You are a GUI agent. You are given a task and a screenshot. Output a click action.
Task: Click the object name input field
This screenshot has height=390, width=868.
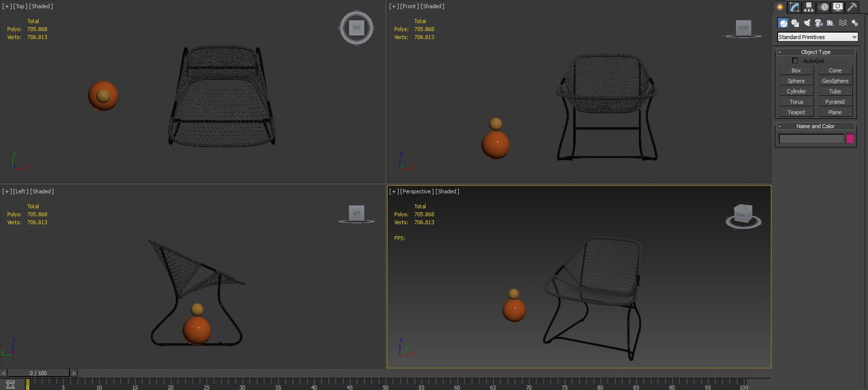pos(811,139)
